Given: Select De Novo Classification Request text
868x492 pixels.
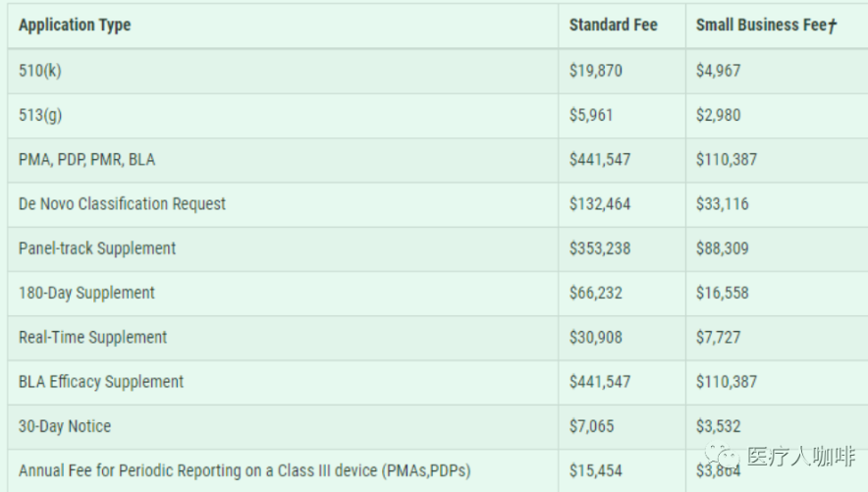Looking at the screenshot, I should tap(122, 203).
